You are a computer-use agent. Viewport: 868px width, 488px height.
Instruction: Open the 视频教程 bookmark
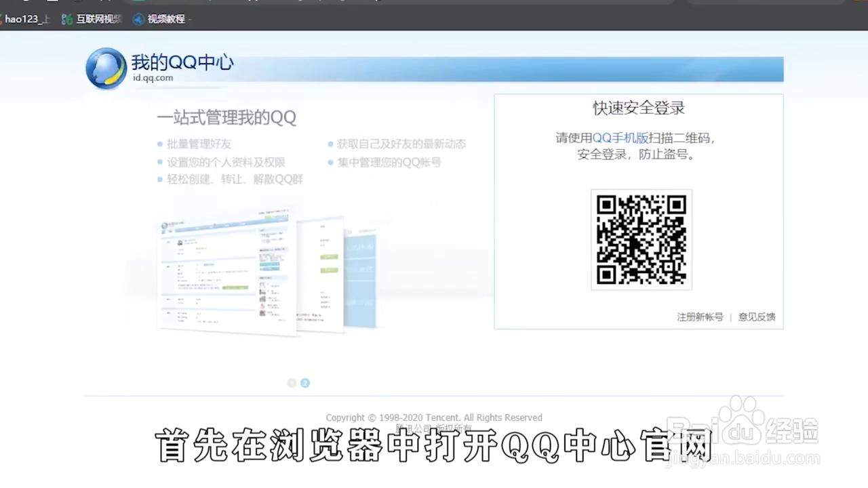pos(159,19)
